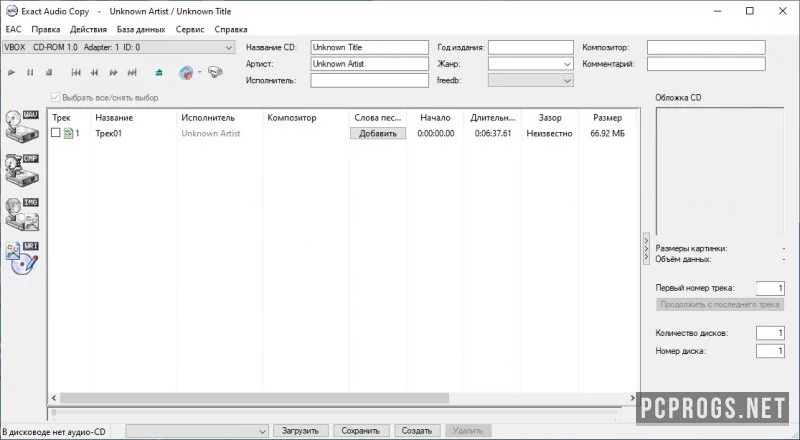The height and width of the screenshot is (440, 800).
Task: Jump to next track button
Action: [132, 72]
